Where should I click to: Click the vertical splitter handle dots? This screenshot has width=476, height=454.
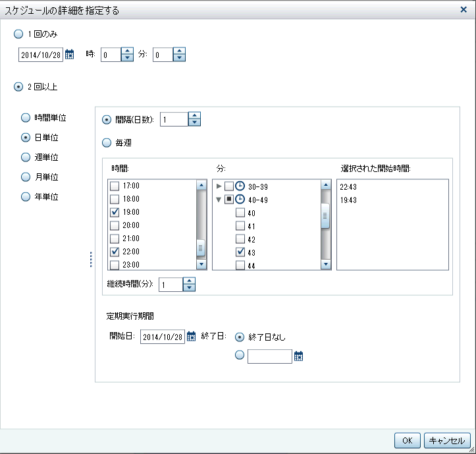[90, 260]
